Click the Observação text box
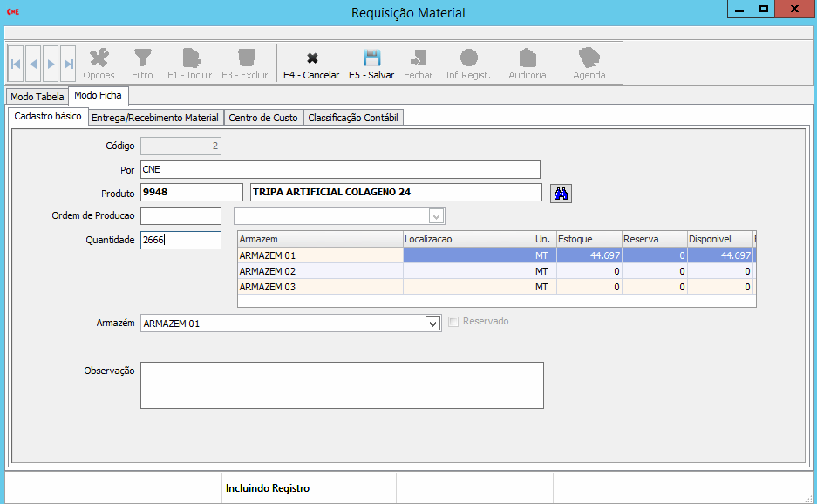 [x=342, y=385]
